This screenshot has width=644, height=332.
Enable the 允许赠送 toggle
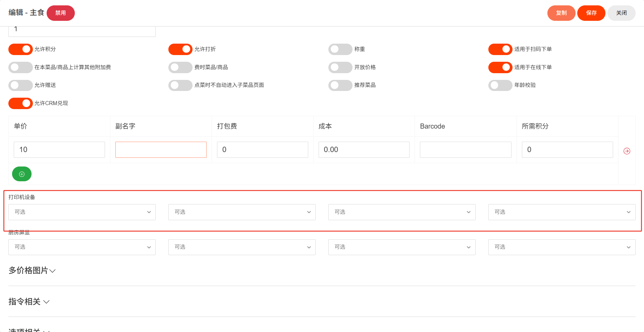(20, 85)
